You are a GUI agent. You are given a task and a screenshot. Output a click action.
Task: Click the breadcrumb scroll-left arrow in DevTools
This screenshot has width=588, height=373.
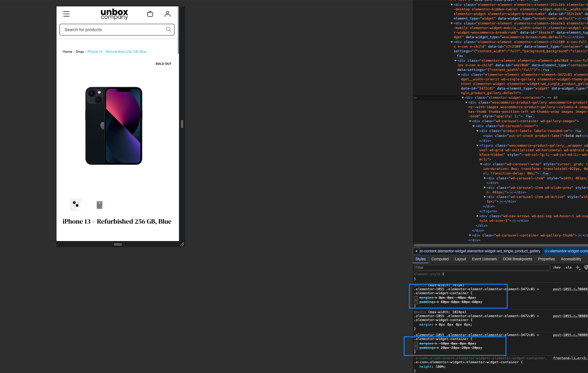(x=416, y=251)
